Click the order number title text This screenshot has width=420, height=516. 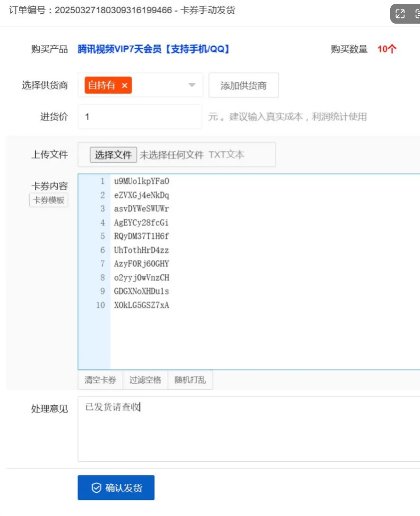click(122, 10)
